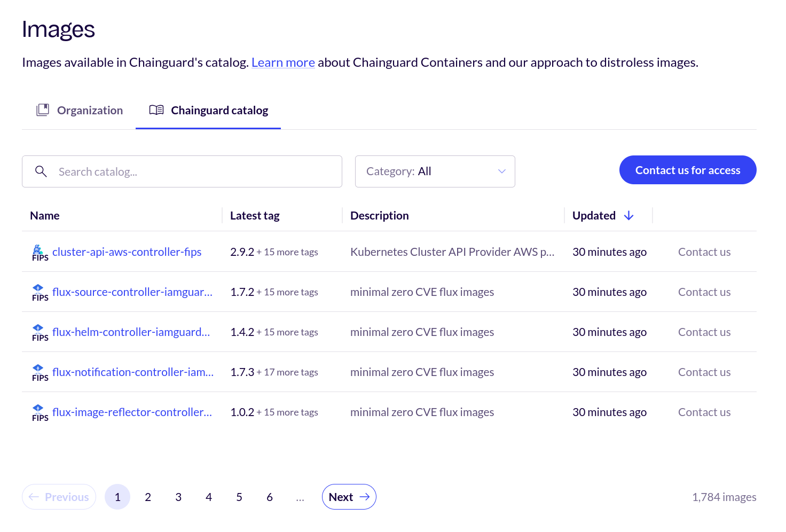Select the Chainguard catalog tab
This screenshot has height=532, width=786.
pos(219,111)
